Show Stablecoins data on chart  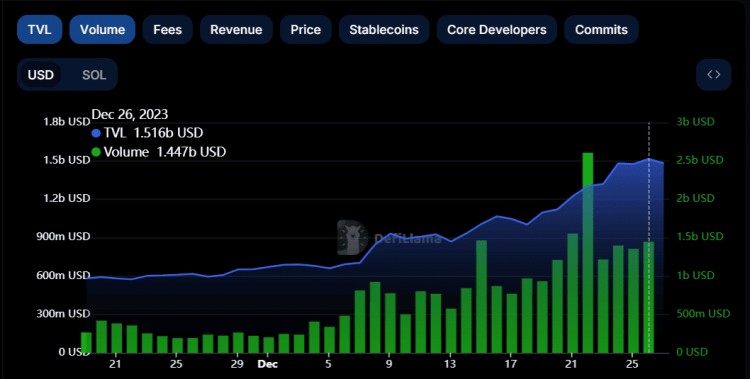384,30
